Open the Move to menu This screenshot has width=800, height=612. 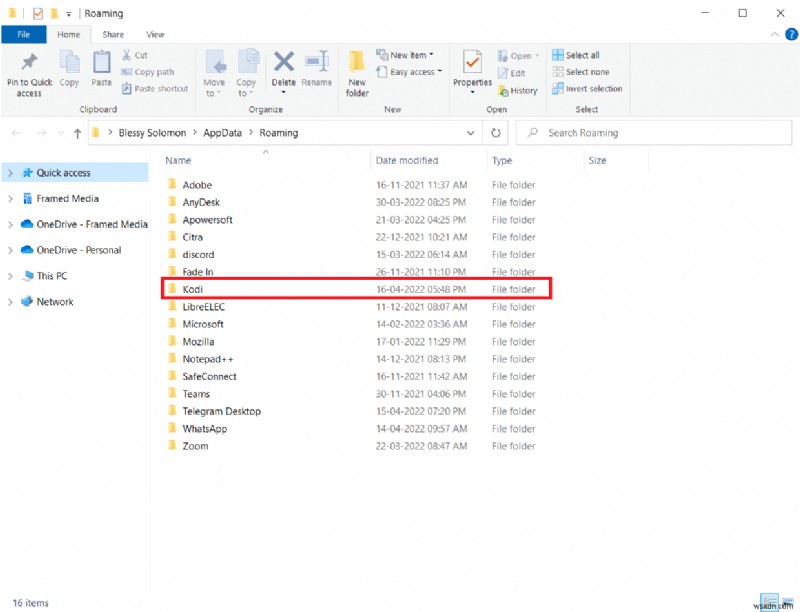(214, 73)
